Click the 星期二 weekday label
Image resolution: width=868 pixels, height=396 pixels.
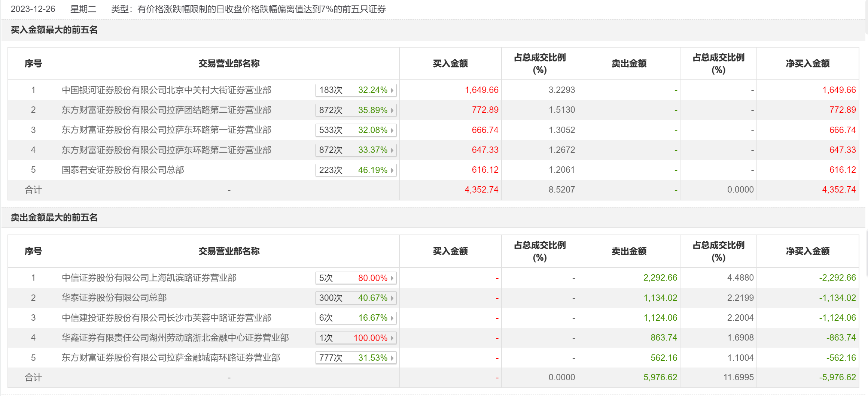point(83,9)
